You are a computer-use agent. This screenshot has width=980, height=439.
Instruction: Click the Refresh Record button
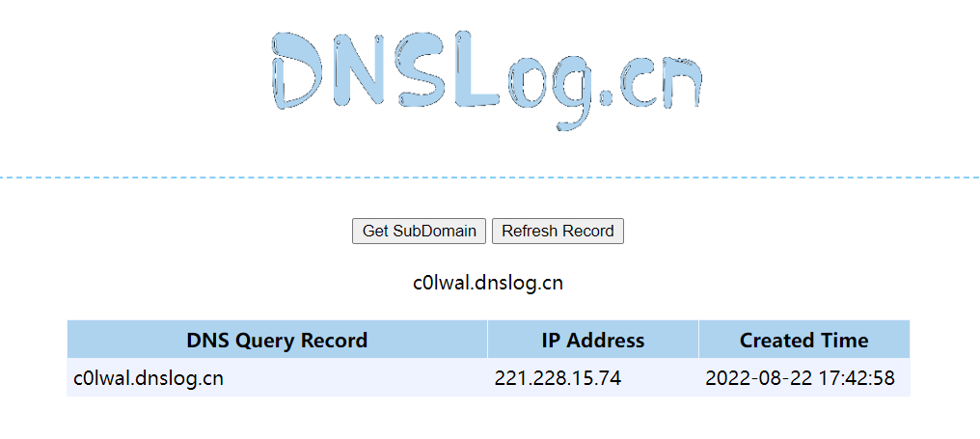[558, 232]
